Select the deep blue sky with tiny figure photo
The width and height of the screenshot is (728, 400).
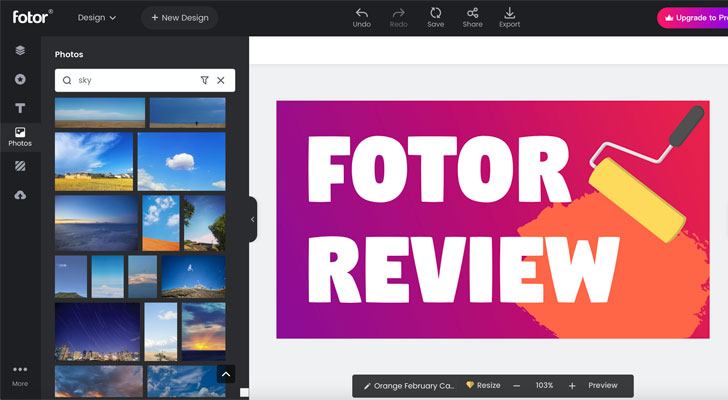(188, 113)
